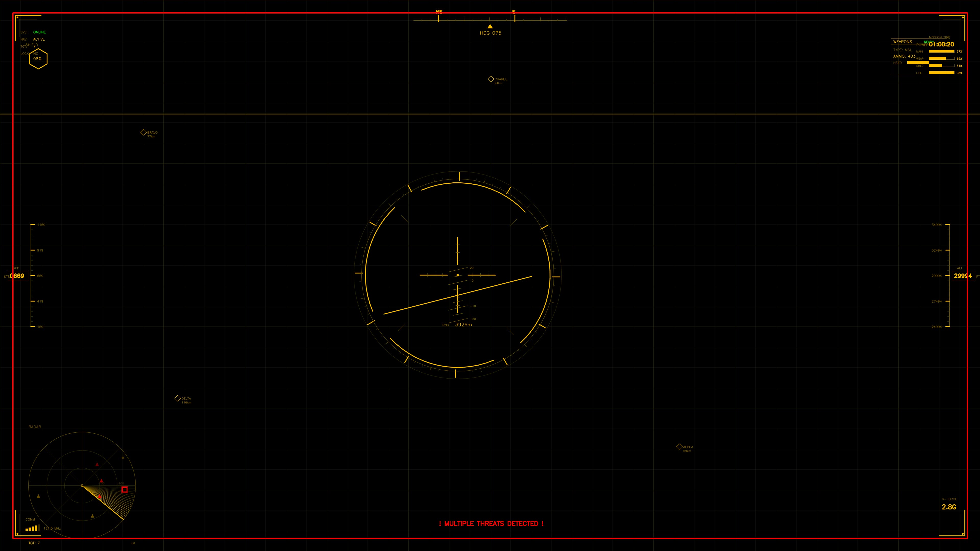Click the speed readout box showing 0669
Viewport: 980px width, 551px height.
[x=18, y=276]
